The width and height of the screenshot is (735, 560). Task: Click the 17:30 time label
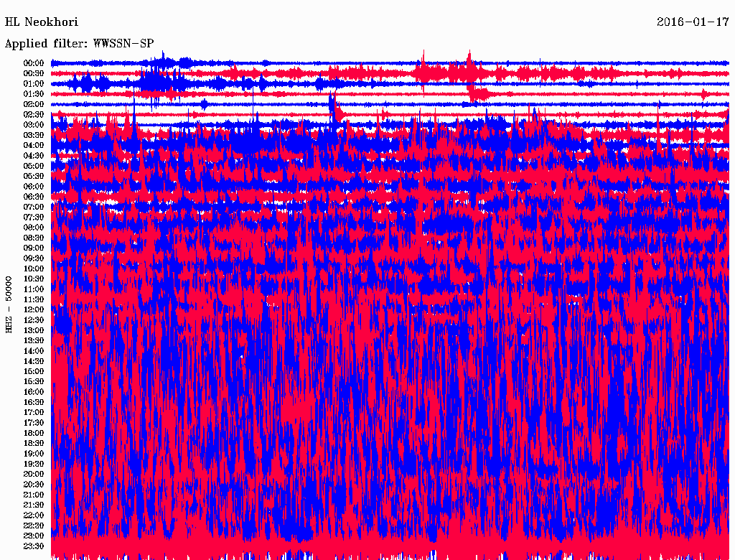(x=34, y=423)
